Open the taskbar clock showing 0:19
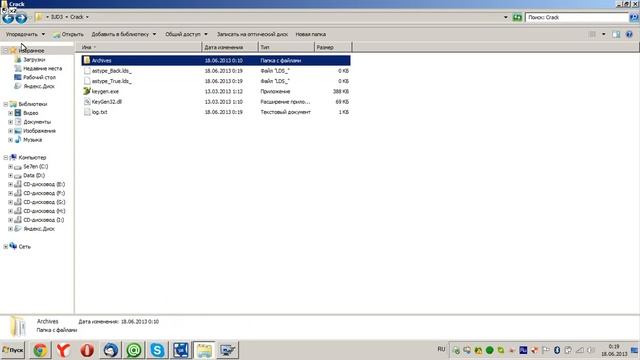 point(614,350)
